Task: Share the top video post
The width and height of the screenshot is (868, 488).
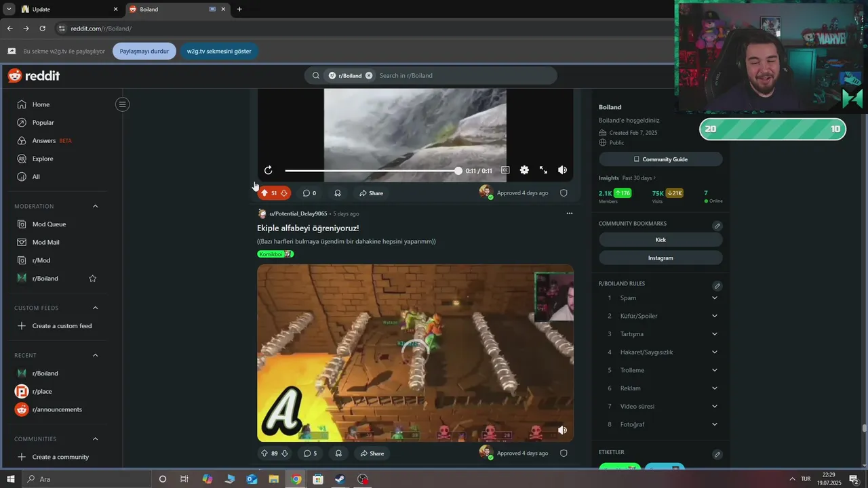Action: (372, 193)
